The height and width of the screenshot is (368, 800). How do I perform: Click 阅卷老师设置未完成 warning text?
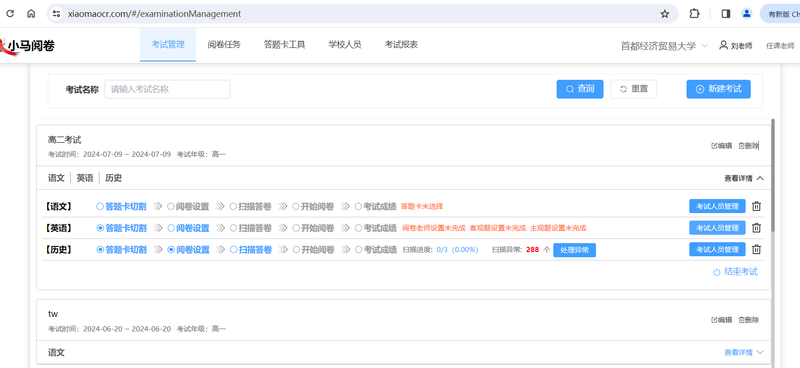coord(434,228)
